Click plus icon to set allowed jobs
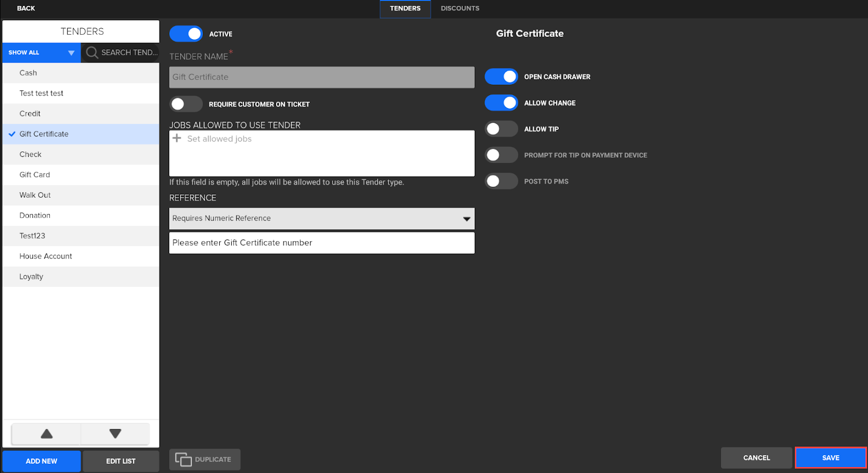The width and height of the screenshot is (868, 473). point(177,138)
